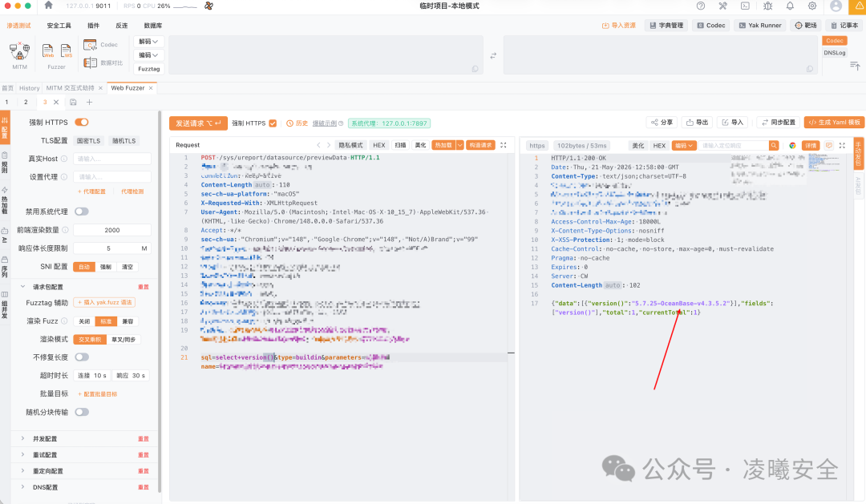This screenshot has height=504, width=866.
Task: Switch to fuzzer sub-tab 2
Action: click(26, 102)
